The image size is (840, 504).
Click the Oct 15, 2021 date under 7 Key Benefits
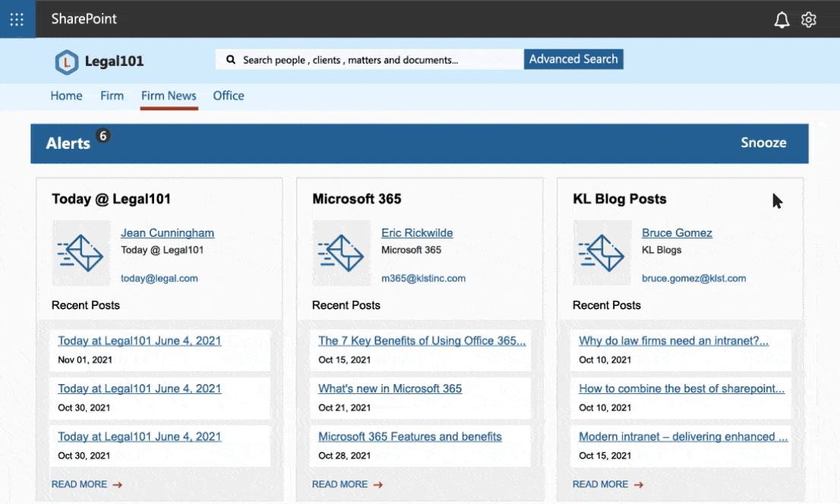(345, 360)
